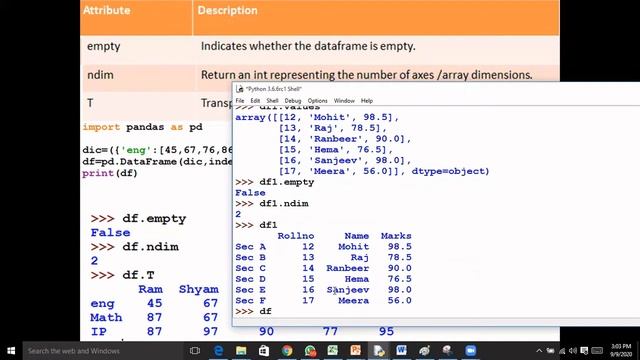The width and height of the screenshot is (640, 360).
Task: Open the Windows Store taskbar icon
Action: pos(264,351)
